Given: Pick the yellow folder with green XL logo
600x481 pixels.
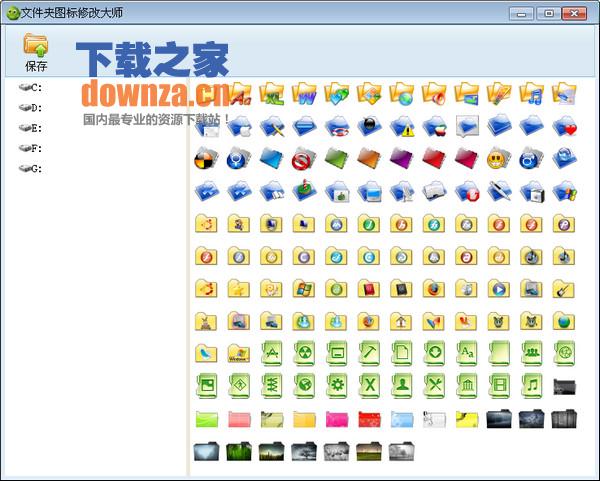Looking at the screenshot, I should [271, 94].
